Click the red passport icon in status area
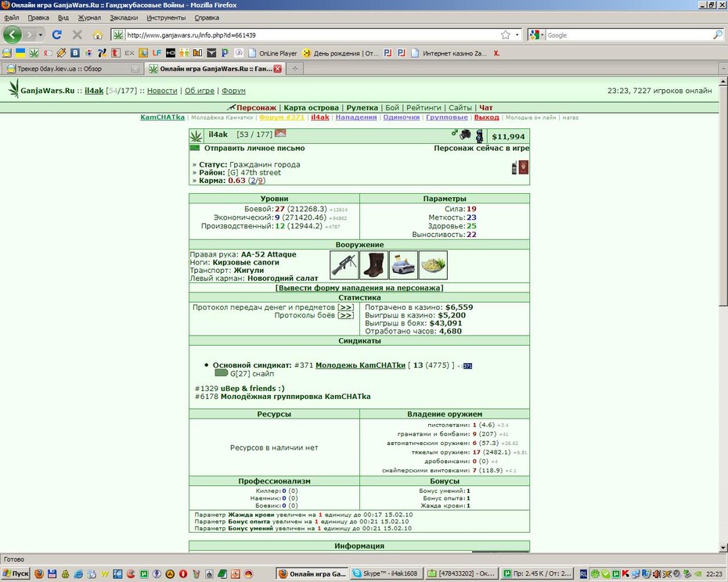This screenshot has height=582, width=728. pos(523,167)
